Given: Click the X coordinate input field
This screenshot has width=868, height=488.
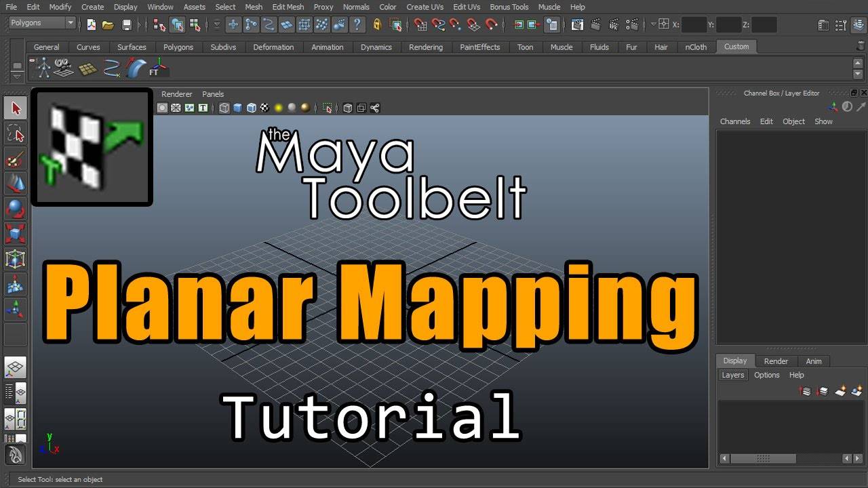Looking at the screenshot, I should point(694,24).
